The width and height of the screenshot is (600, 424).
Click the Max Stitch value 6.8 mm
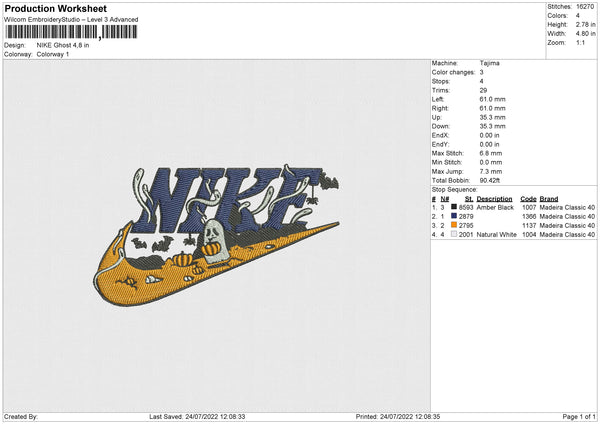click(x=491, y=153)
